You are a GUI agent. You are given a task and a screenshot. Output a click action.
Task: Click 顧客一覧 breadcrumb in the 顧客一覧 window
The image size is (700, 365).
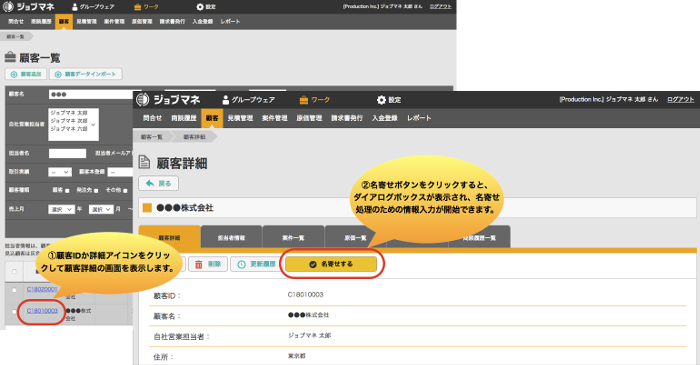click(16, 37)
